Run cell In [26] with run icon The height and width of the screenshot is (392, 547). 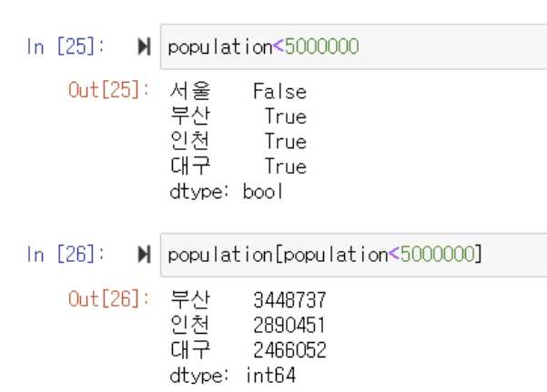(144, 254)
